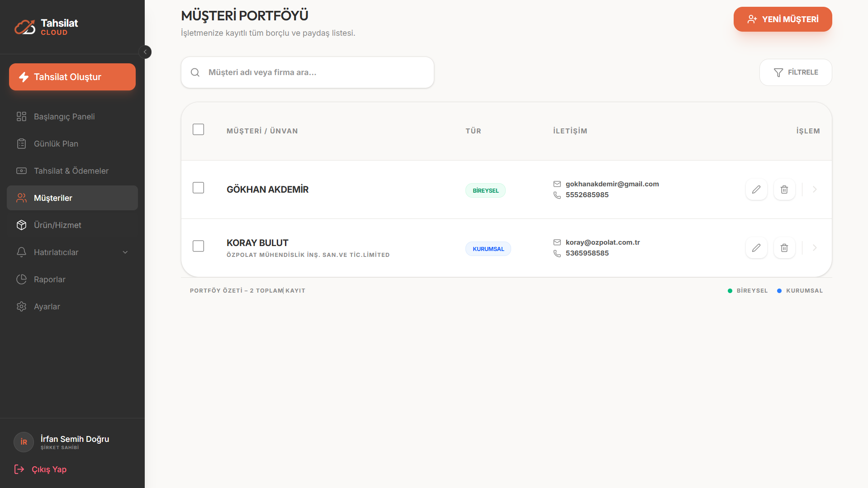Click the GÖKHAN AKDEMİR customer name
This screenshot has width=868, height=488.
[x=267, y=190]
